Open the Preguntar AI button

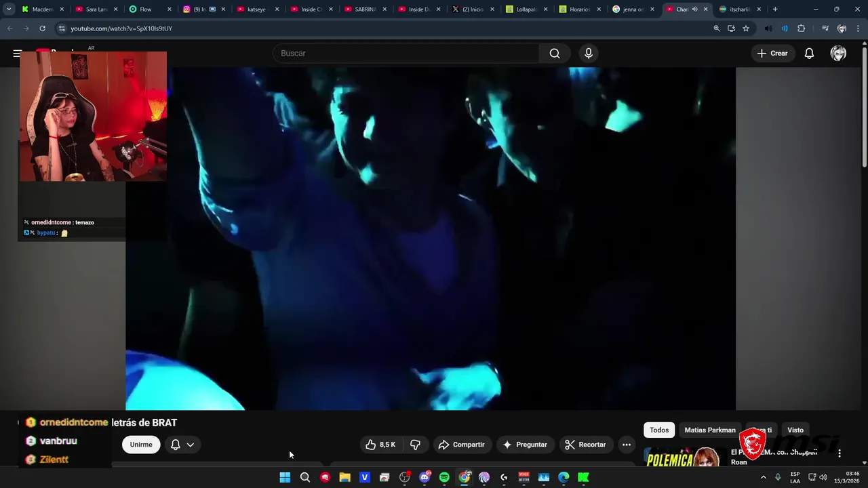click(x=524, y=445)
